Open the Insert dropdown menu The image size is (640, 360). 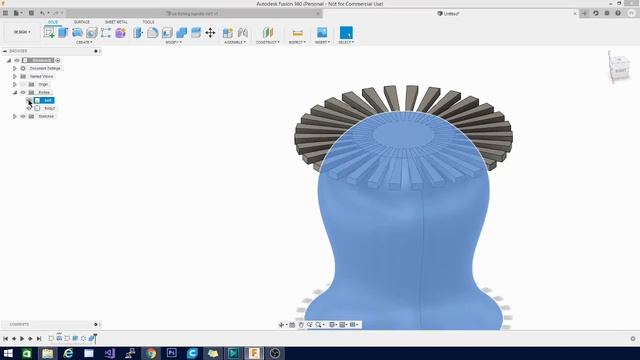tap(322, 42)
